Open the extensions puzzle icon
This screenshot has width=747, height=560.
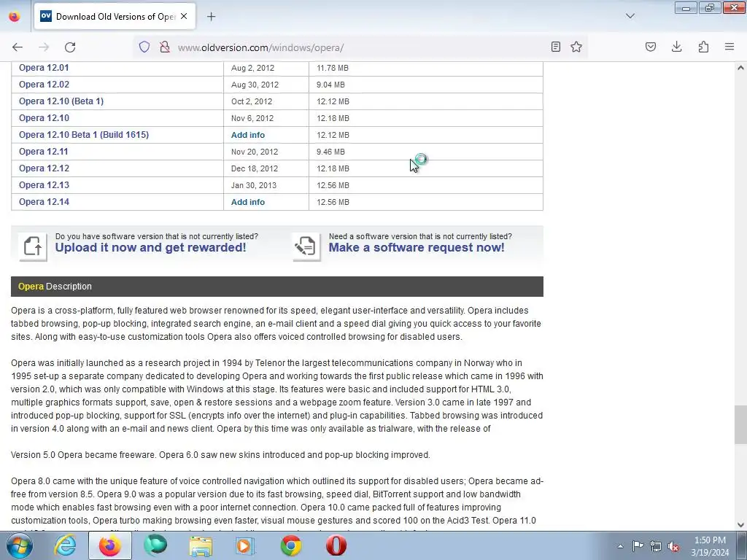[703, 47]
